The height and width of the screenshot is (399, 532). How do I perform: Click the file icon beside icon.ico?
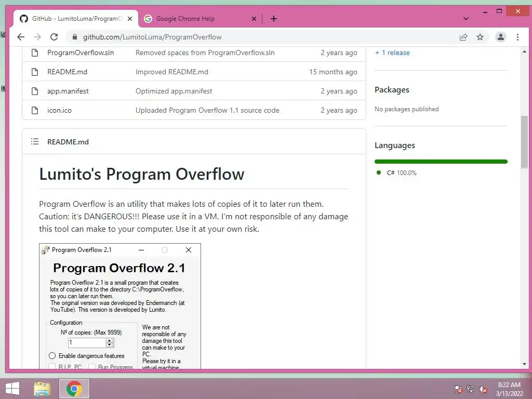pos(35,110)
